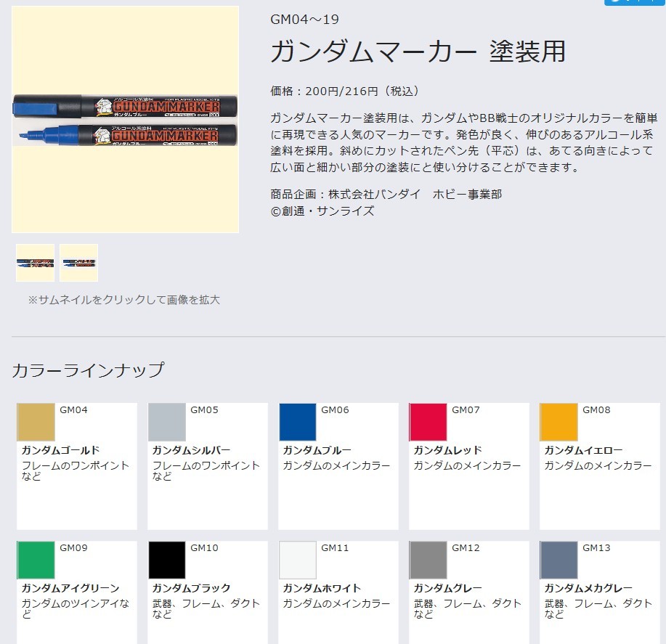Image resolution: width=666 pixels, height=644 pixels.
Task: Click the GM09 green color swatch
Action: point(36,560)
